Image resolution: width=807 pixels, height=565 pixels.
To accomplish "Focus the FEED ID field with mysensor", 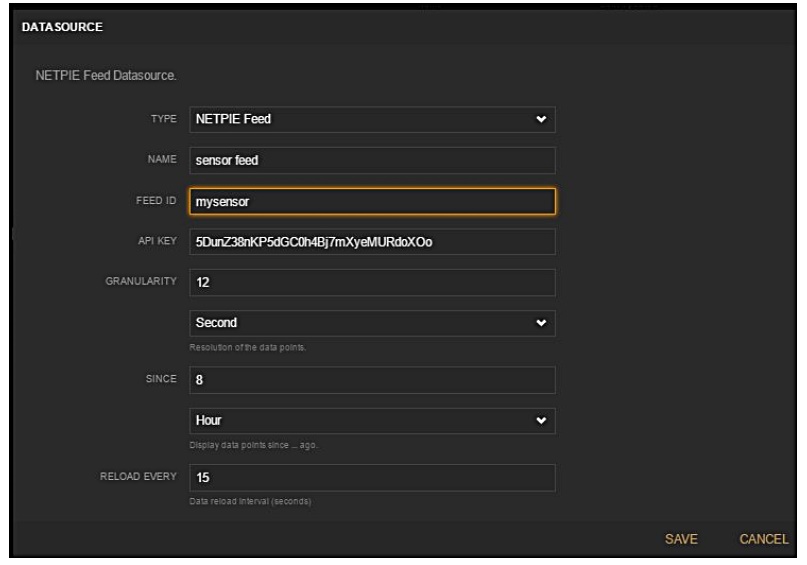I will 371,201.
